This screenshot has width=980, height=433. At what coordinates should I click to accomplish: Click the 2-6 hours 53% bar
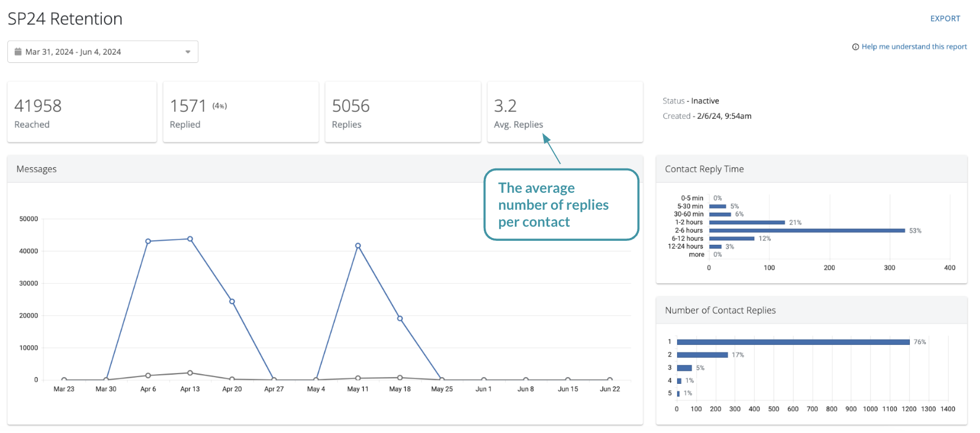pyautogui.click(x=806, y=231)
